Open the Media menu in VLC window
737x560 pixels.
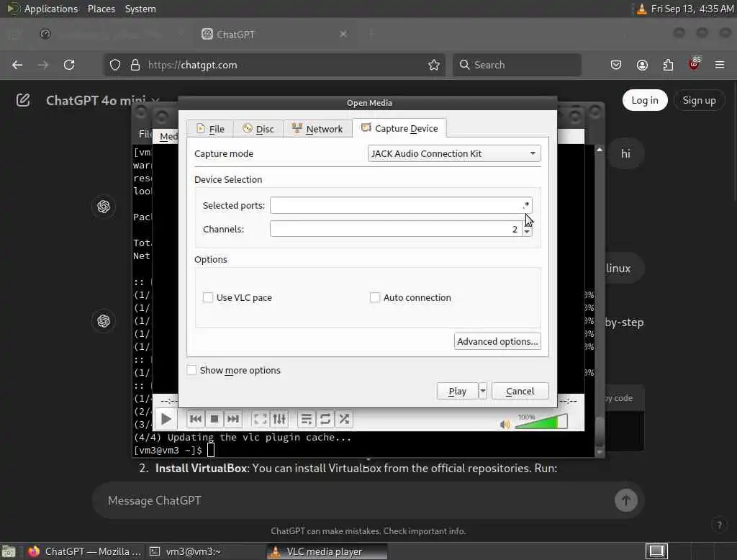click(168, 136)
